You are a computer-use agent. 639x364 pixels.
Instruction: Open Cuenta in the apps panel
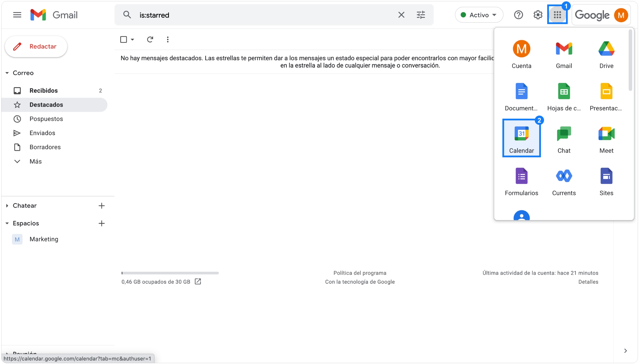tap(521, 55)
